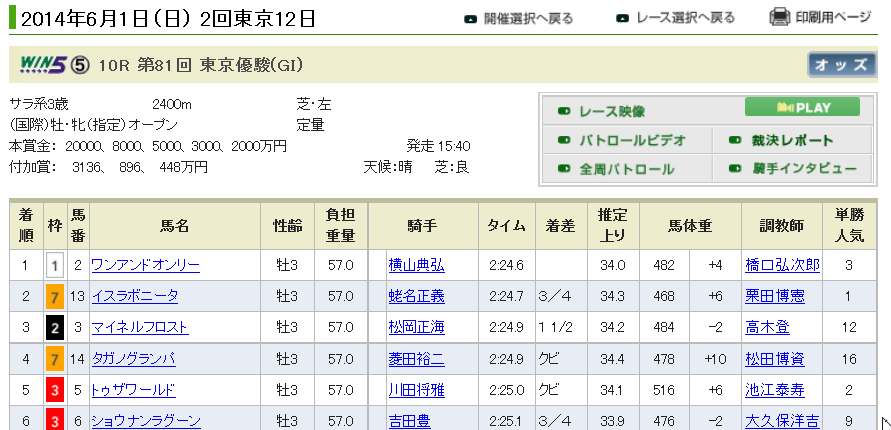Image resolution: width=891 pixels, height=430 pixels.
Task: Open jockey 川田将雅 page
Action: point(416,390)
